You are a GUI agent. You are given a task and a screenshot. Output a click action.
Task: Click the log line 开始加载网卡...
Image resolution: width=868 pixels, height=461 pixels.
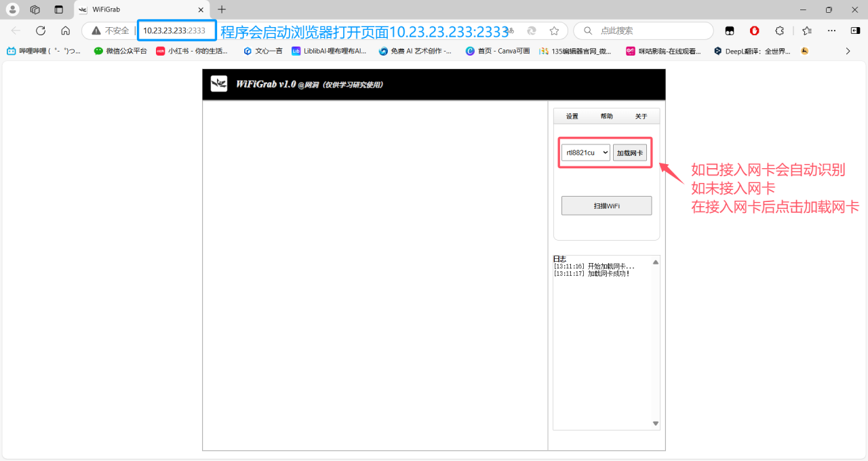(594, 266)
